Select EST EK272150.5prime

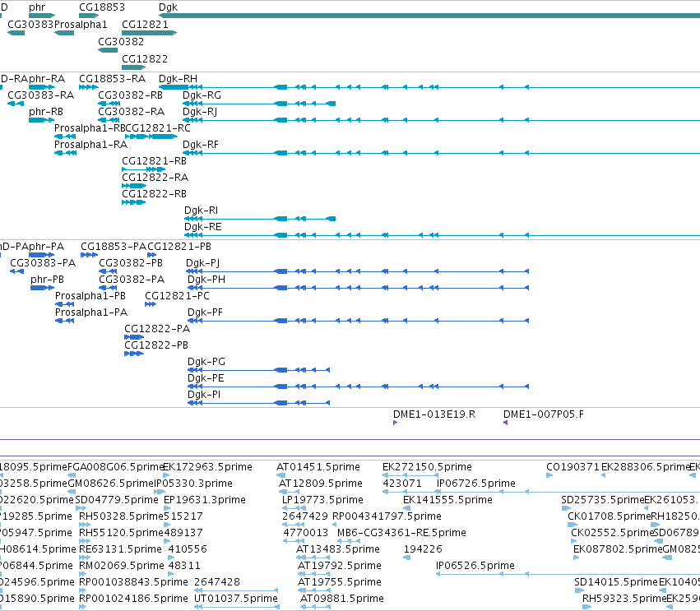tap(410, 475)
